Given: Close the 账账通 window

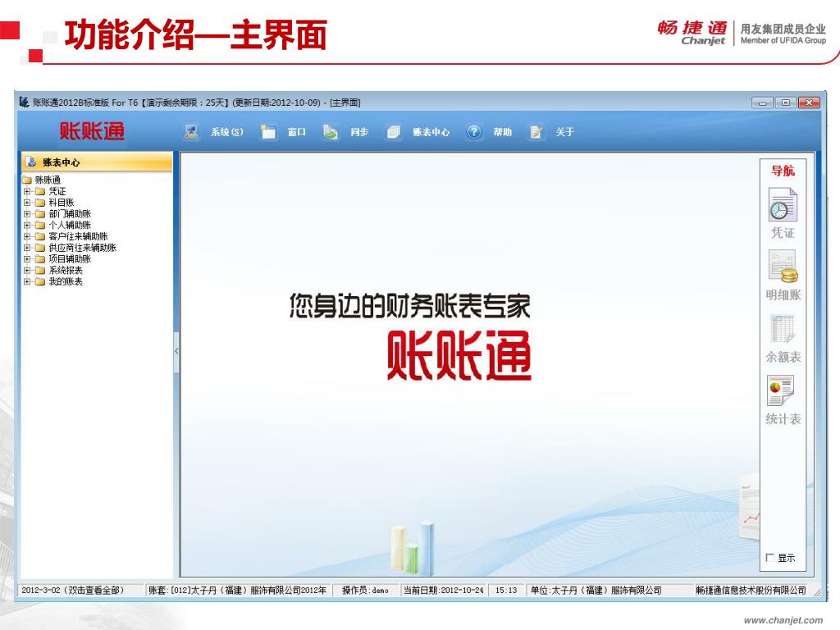Looking at the screenshot, I should click(x=809, y=103).
